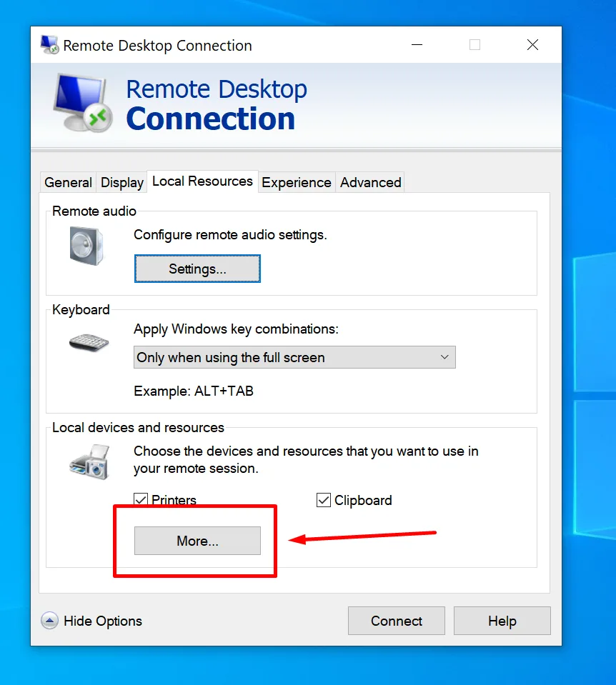Click 'Local devices and resources' group label

[x=138, y=427]
